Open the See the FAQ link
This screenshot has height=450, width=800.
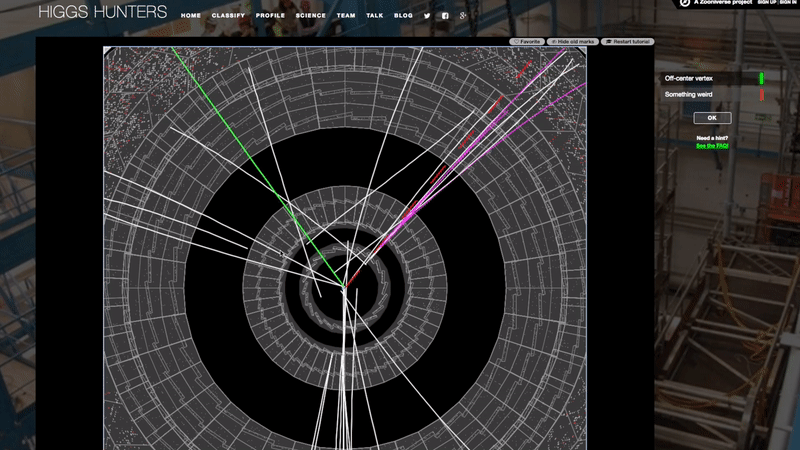tap(712, 146)
